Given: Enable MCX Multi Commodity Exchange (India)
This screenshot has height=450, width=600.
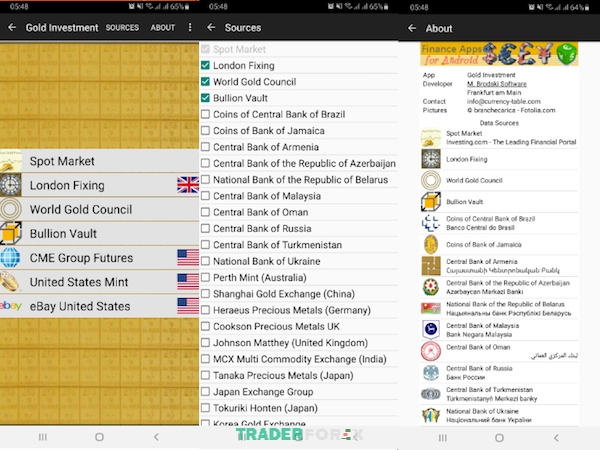Looking at the screenshot, I should pos(205,359).
